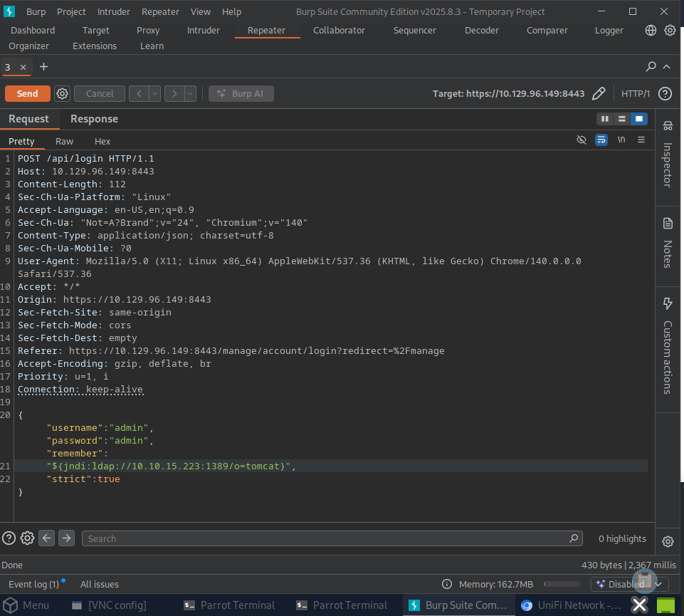Toggle word wrap in the request editor
This screenshot has height=616, width=684.
(601, 140)
